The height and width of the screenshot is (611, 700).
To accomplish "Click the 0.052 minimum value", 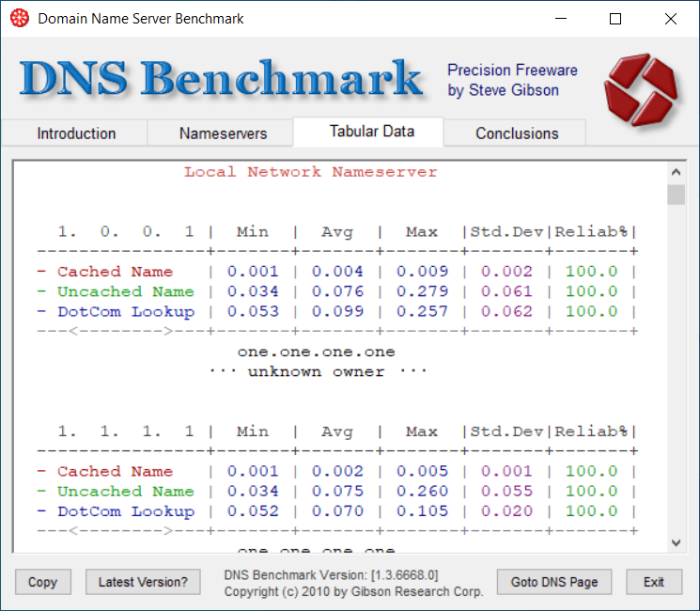I will pyautogui.click(x=253, y=511).
